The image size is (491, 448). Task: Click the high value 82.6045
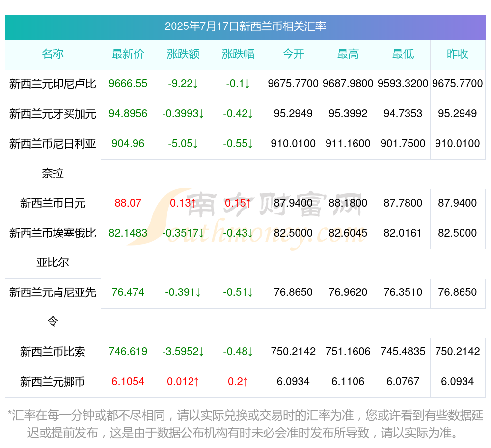coord(348,233)
